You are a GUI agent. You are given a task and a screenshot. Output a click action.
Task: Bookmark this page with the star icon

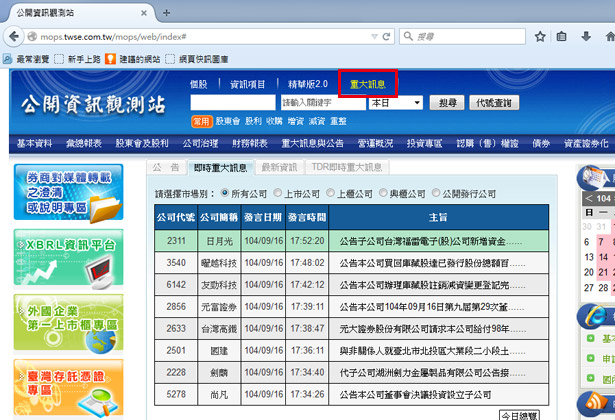pos(541,36)
